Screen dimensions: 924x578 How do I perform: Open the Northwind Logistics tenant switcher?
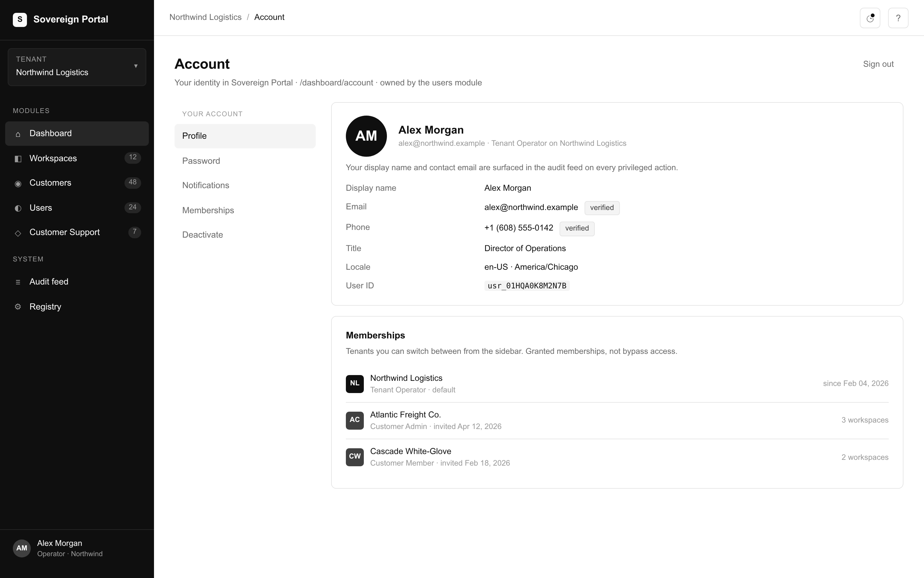[x=77, y=67]
